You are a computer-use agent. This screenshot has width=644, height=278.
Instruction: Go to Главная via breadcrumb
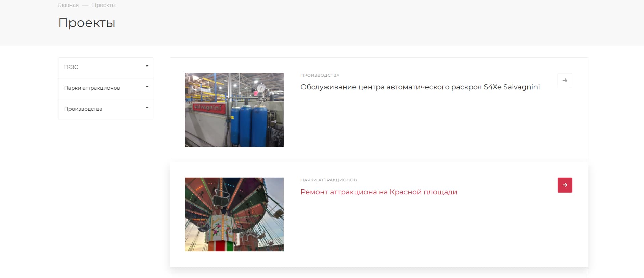click(68, 5)
